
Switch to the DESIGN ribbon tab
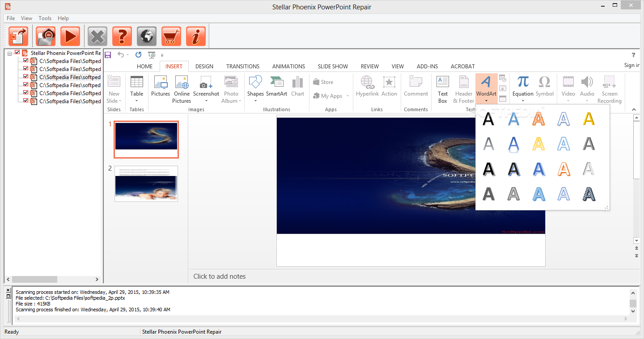click(x=204, y=66)
